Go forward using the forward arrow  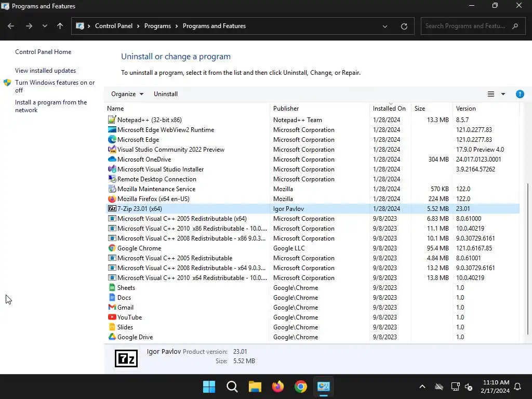(29, 26)
